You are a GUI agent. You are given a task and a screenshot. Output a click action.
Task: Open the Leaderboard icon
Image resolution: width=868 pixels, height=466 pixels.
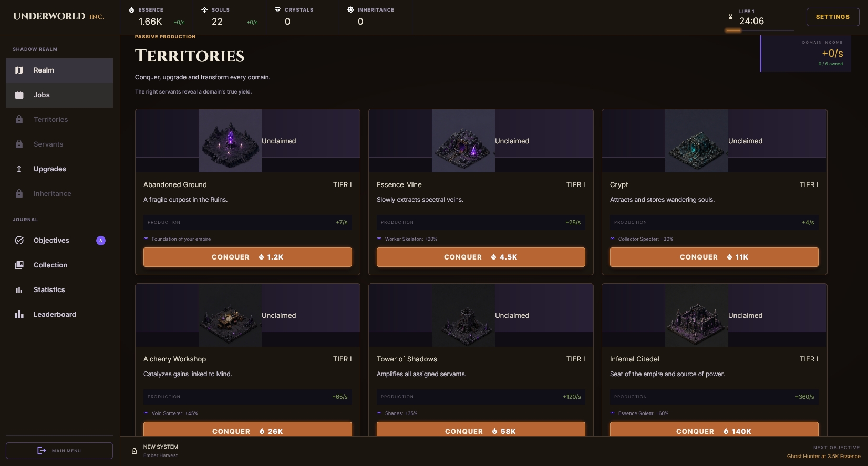tap(19, 315)
